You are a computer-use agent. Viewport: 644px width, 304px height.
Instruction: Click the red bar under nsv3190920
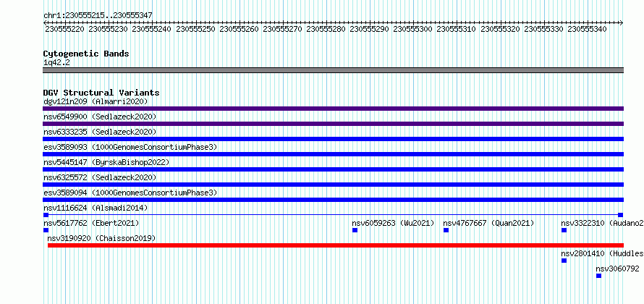pyautogui.click(x=336, y=245)
